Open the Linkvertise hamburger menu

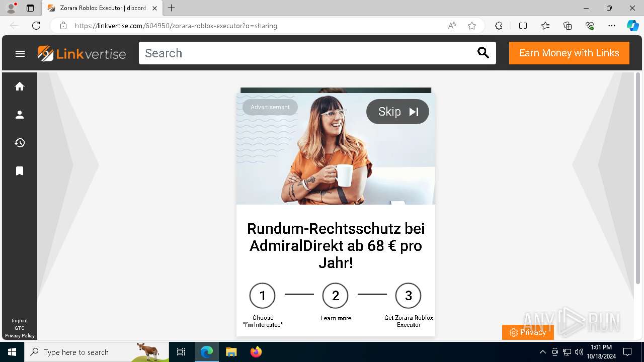coord(20,53)
